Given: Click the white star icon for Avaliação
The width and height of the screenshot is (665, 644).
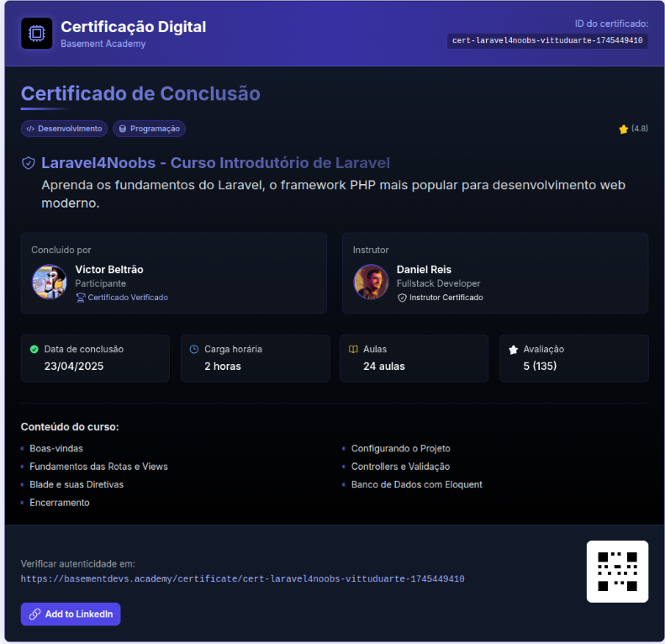Looking at the screenshot, I should (513, 350).
